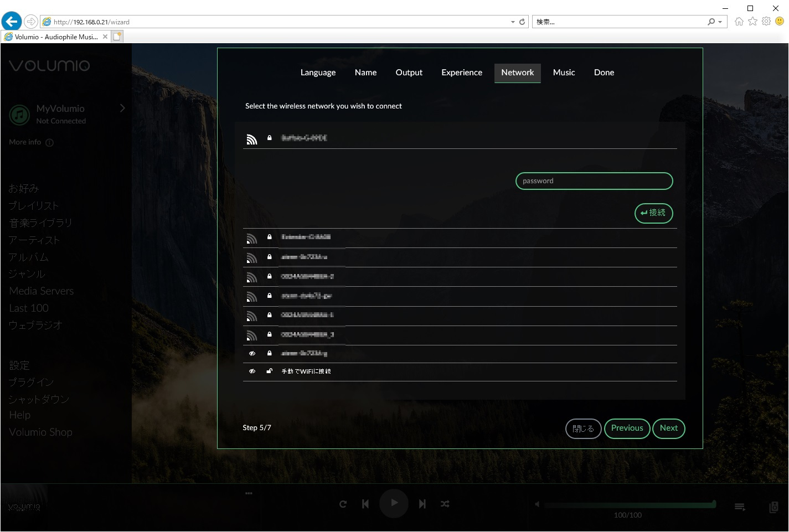The image size is (789, 532).
Task: Click the play button in player bar
Action: point(394,503)
